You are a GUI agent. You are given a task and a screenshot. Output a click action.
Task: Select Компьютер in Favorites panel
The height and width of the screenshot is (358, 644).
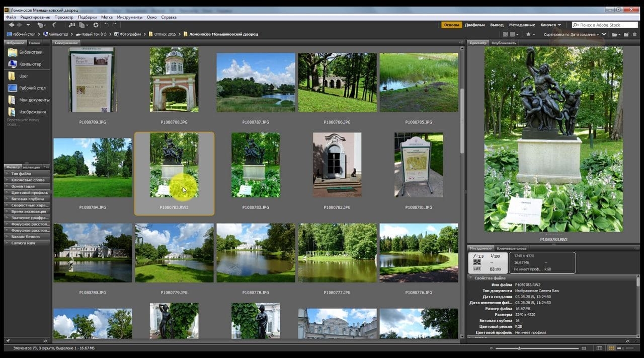click(25, 64)
